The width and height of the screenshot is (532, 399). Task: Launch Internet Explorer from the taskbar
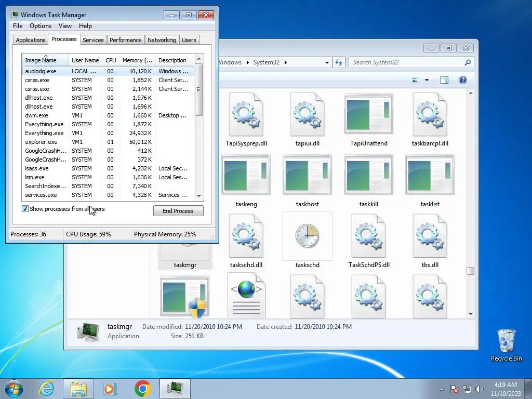tap(46, 389)
